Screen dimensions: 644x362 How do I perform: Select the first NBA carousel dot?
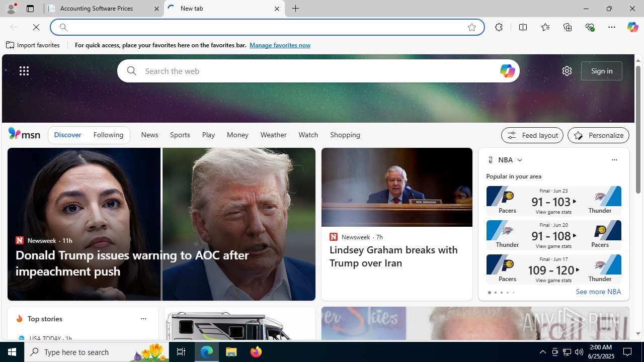click(x=489, y=293)
